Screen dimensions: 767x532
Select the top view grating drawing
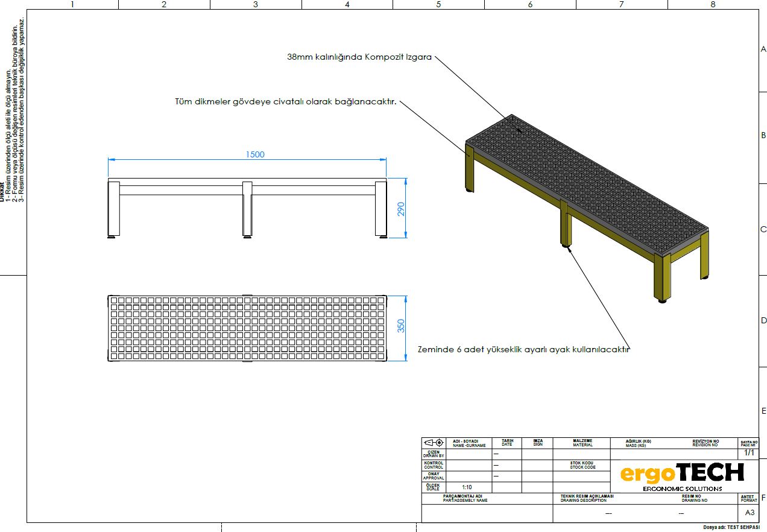click(x=247, y=329)
